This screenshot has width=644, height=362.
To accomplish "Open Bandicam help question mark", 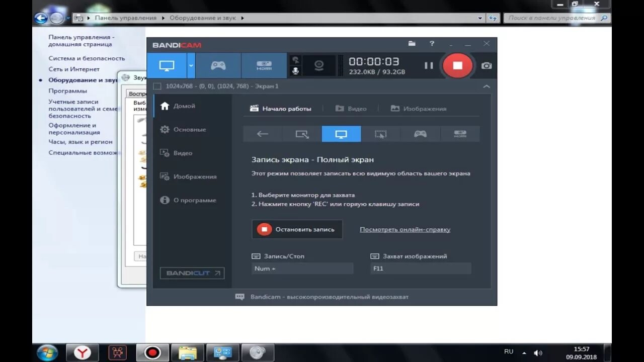I will [x=432, y=44].
